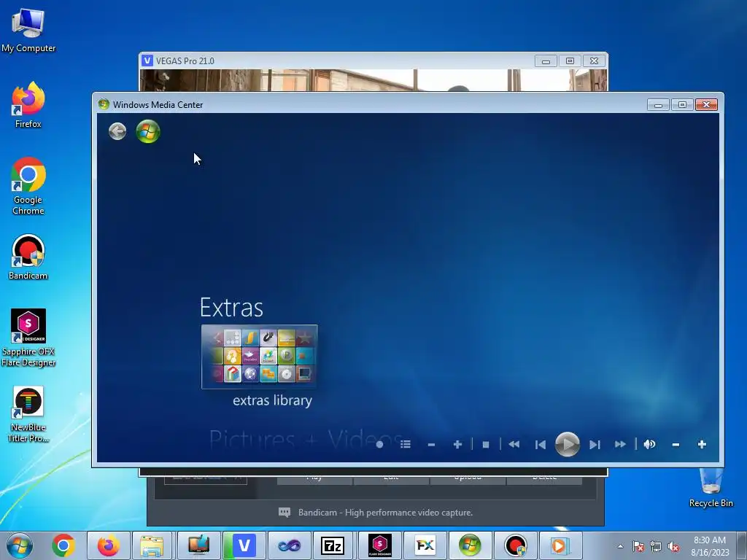
Task: Minimize the Windows Media Center window
Action: pyautogui.click(x=659, y=105)
